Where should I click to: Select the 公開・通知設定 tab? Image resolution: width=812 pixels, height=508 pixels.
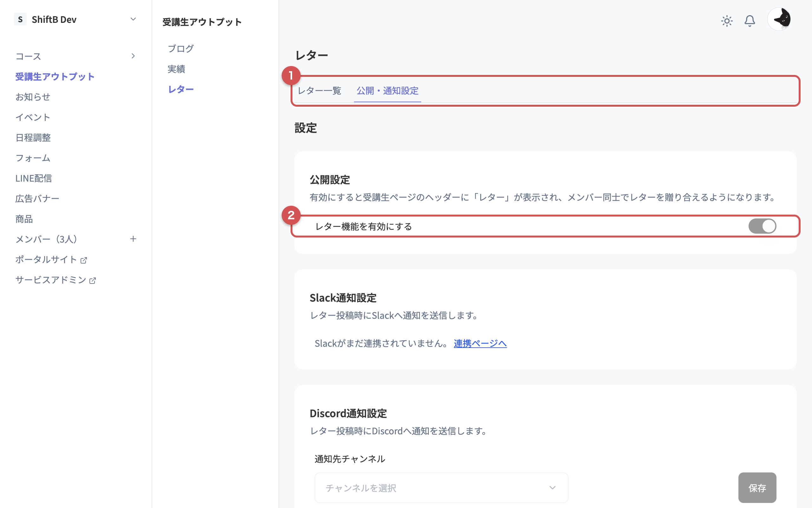tap(388, 91)
